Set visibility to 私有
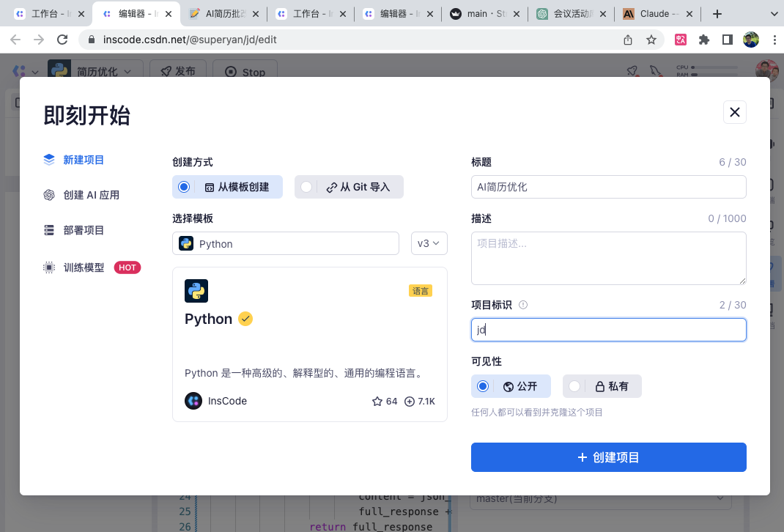 pyautogui.click(x=602, y=386)
